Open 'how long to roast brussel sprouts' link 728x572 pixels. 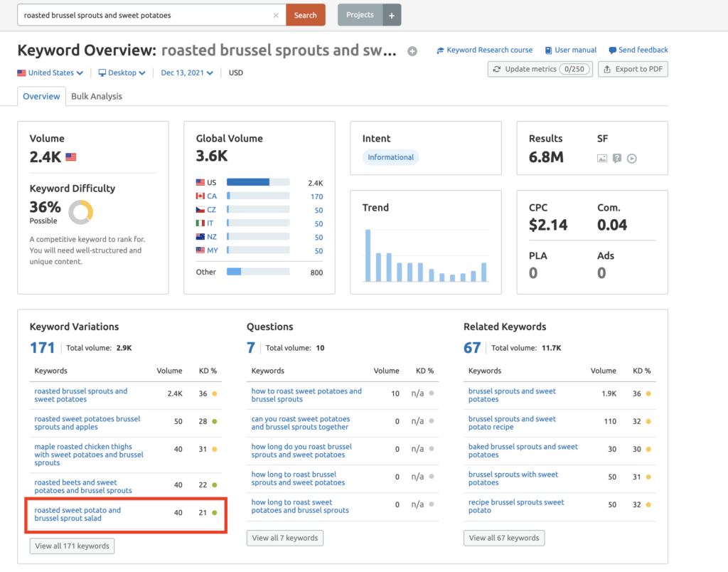tap(298, 479)
